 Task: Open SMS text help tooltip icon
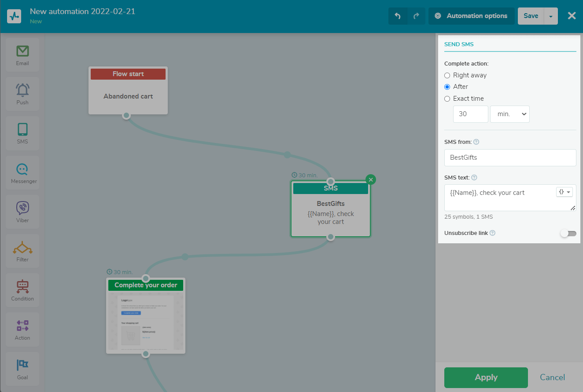[474, 178]
